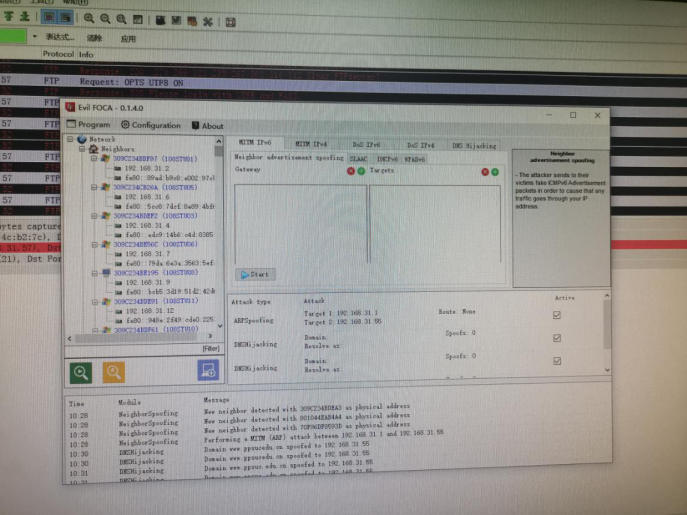The width and height of the screenshot is (687, 515).
Task: Click Wireshark's 清除 clear button
Action: coord(94,38)
